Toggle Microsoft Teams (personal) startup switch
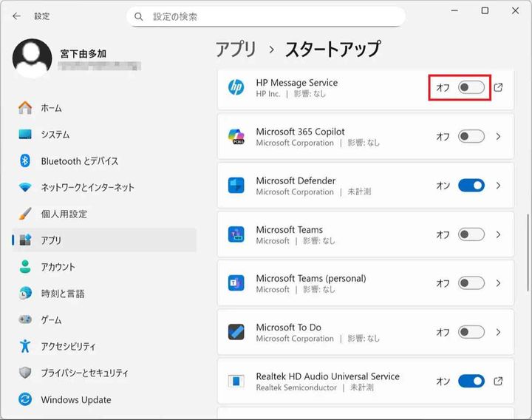This screenshot has width=532, height=420. 471,283
